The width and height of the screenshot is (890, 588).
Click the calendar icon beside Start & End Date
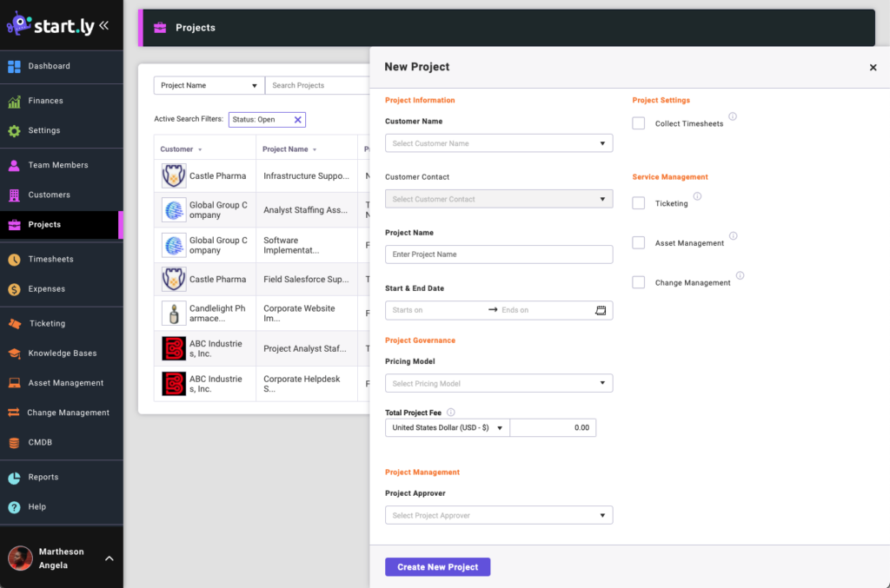coord(601,310)
